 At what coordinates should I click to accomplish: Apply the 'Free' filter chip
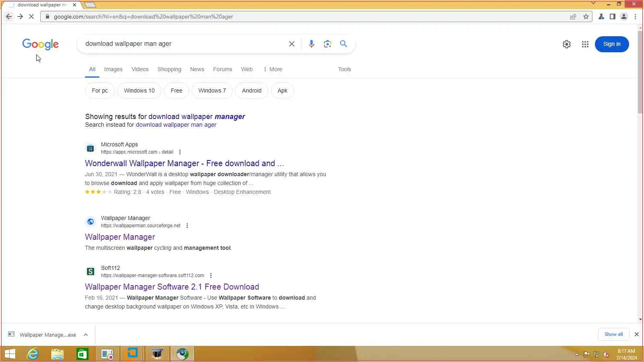pyautogui.click(x=176, y=90)
